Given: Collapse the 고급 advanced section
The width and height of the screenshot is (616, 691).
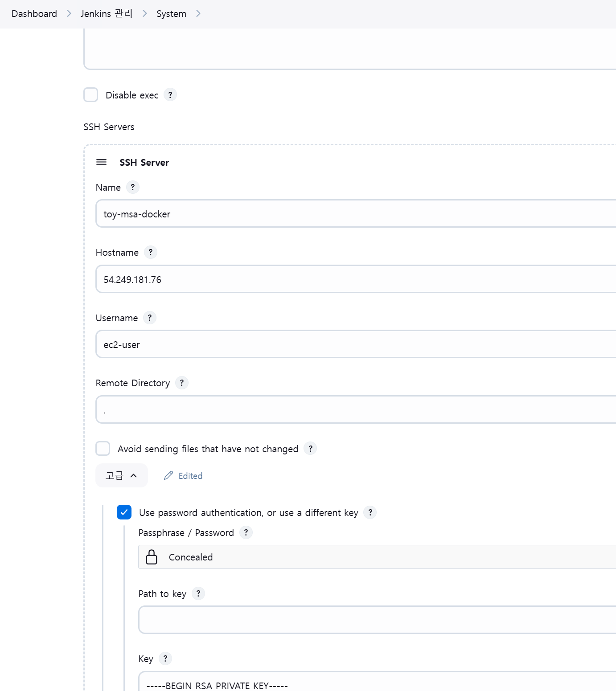Looking at the screenshot, I should coord(121,475).
